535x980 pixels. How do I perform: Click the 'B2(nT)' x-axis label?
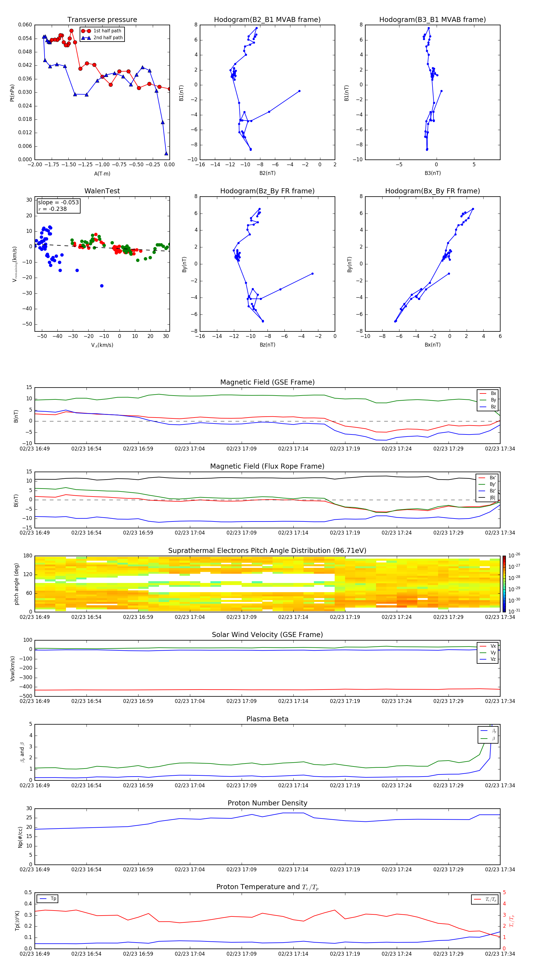click(267, 173)
